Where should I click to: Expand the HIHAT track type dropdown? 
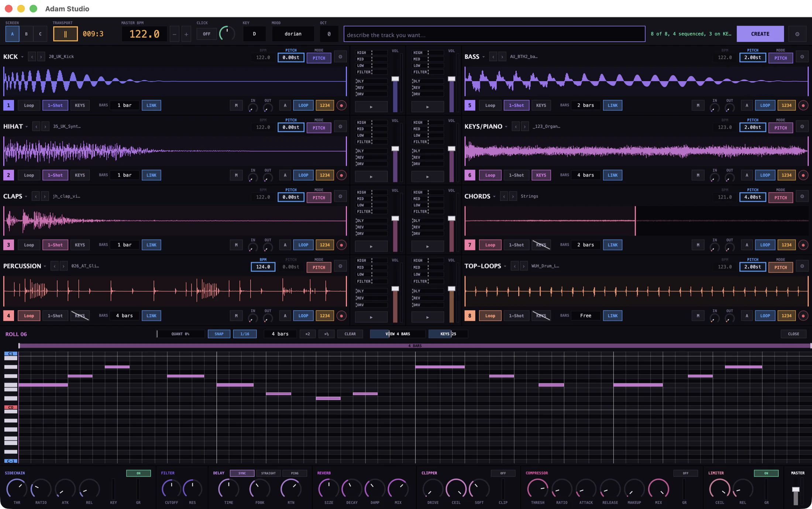[27, 127]
